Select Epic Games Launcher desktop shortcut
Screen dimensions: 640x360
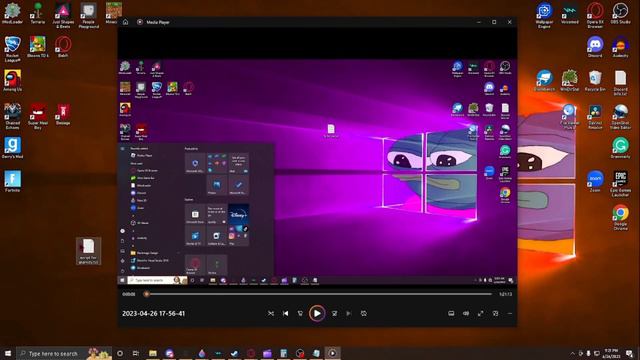click(x=620, y=184)
